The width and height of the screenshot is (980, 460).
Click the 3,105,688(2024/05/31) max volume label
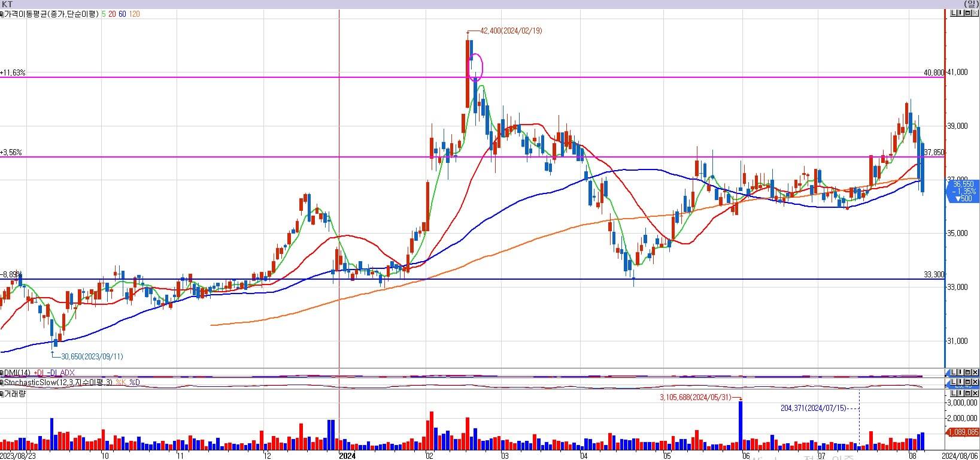696,397
